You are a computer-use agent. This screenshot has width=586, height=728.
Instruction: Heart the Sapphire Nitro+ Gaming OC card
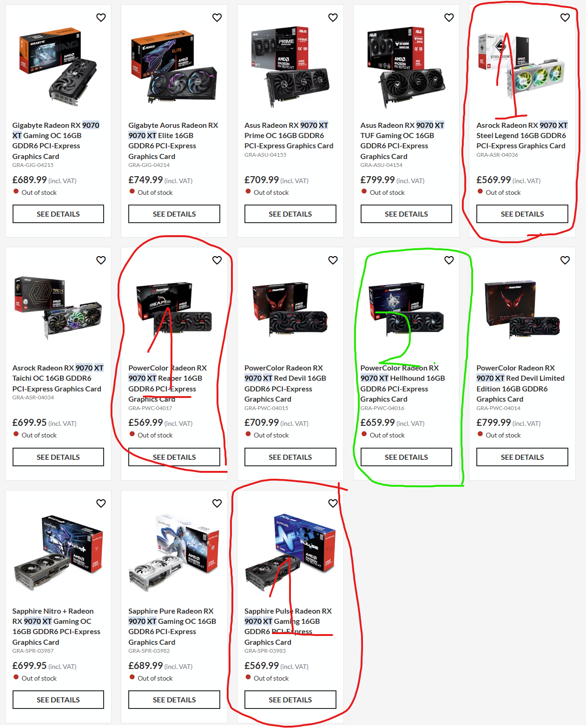[101, 503]
